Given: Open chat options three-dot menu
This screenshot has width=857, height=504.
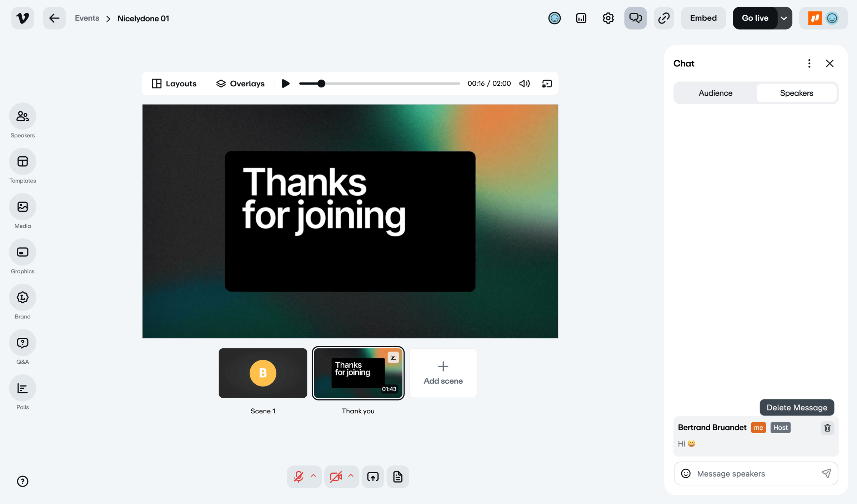Looking at the screenshot, I should 809,64.
